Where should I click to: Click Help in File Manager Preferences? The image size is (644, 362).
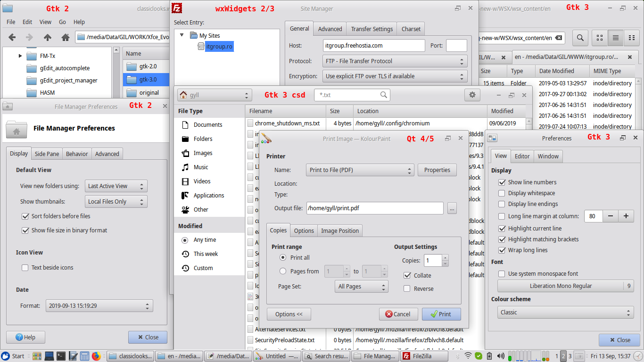click(x=25, y=337)
